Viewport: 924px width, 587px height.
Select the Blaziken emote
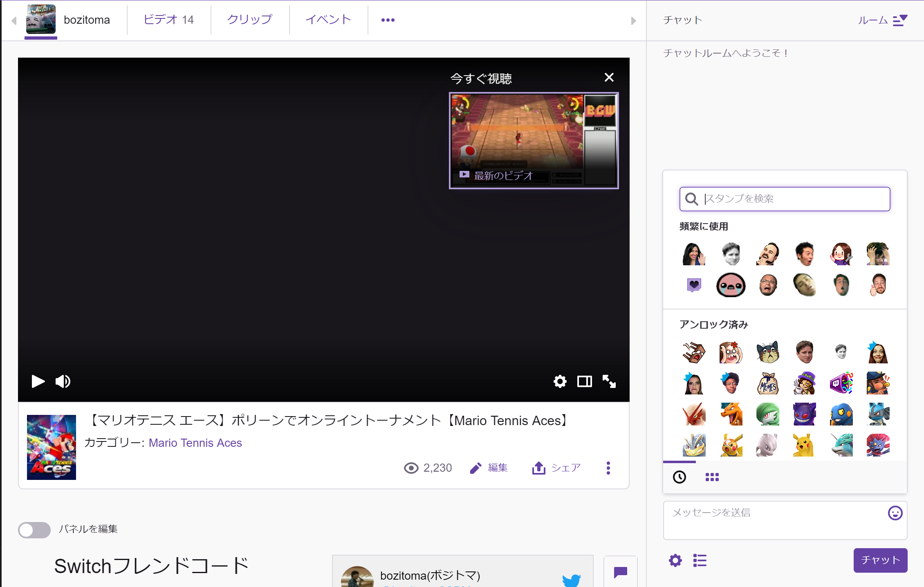click(x=694, y=414)
